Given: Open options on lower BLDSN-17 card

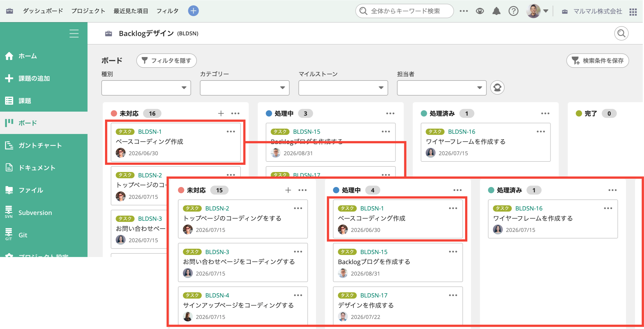Looking at the screenshot, I should click(x=453, y=295).
